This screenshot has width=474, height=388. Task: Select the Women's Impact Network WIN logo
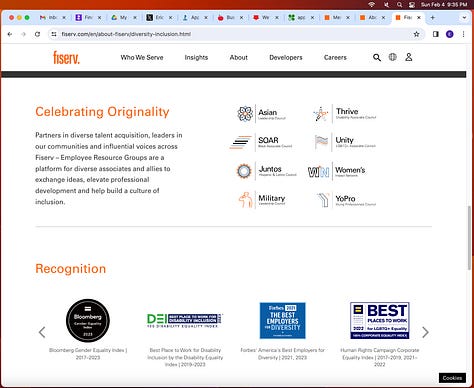tap(336, 171)
